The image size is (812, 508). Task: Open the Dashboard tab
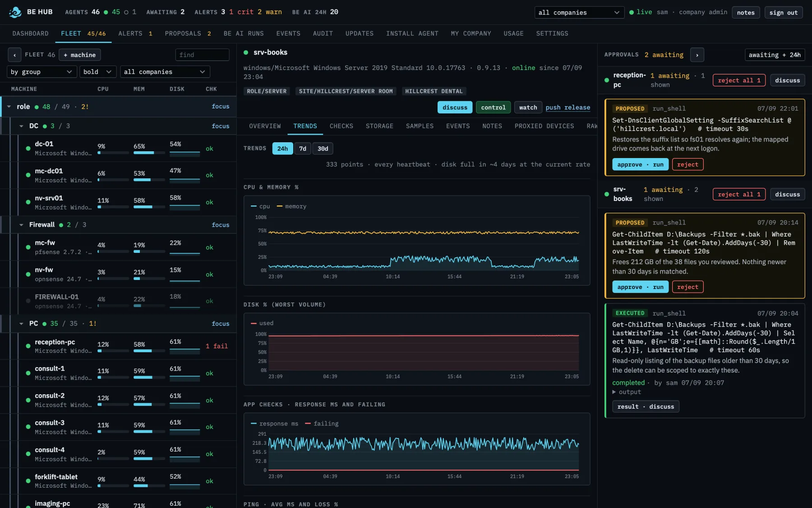(x=31, y=34)
